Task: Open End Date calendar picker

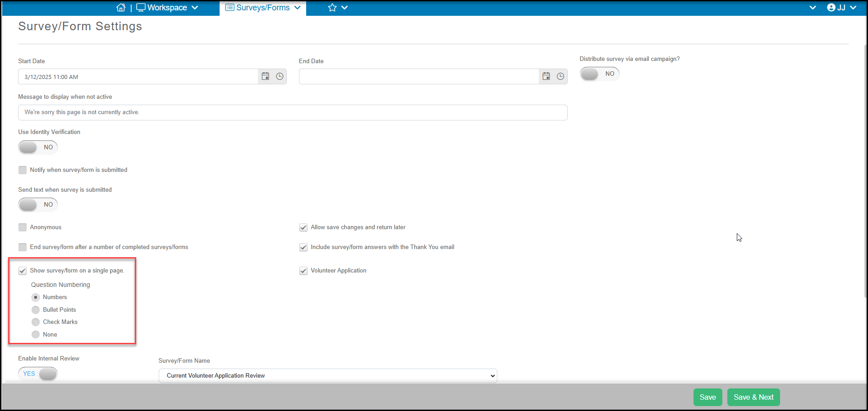Action: (x=546, y=77)
